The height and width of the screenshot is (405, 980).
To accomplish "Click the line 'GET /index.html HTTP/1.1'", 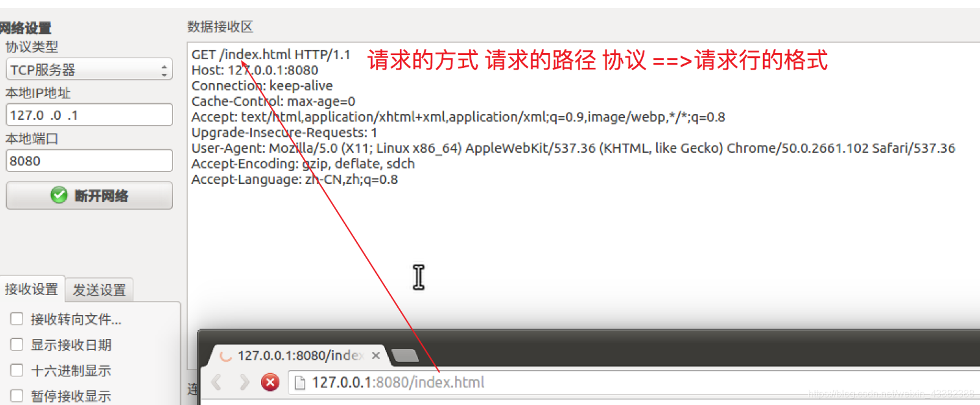I will (271, 54).
